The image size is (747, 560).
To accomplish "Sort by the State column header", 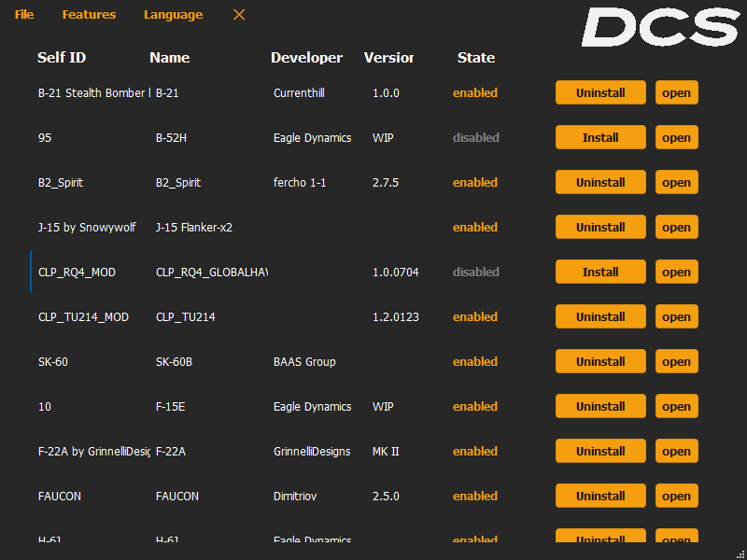I will (475, 58).
